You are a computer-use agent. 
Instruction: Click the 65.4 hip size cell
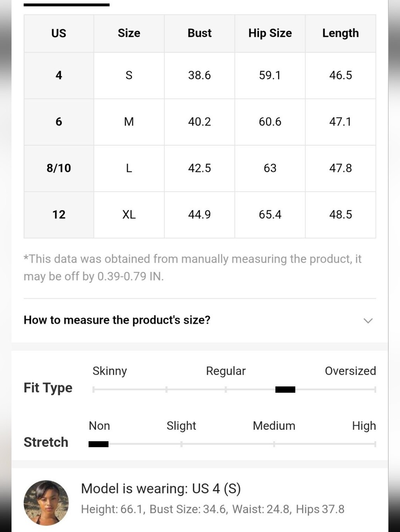[270, 214]
